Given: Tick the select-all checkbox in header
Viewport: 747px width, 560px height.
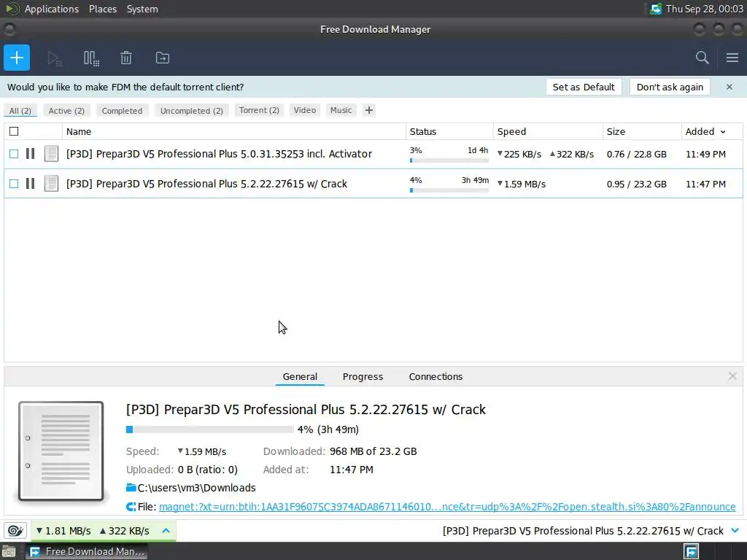Looking at the screenshot, I should [14, 131].
